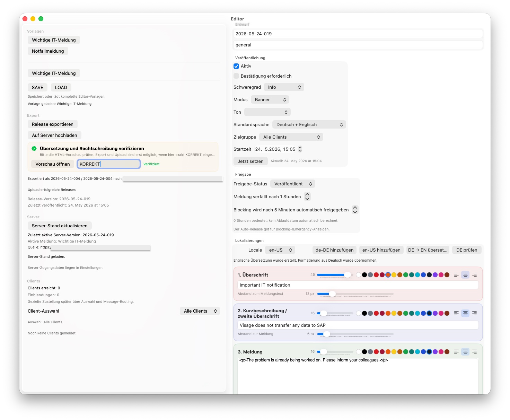
Task: Pick the yellow swatch for Überschrift
Action: click(394, 275)
